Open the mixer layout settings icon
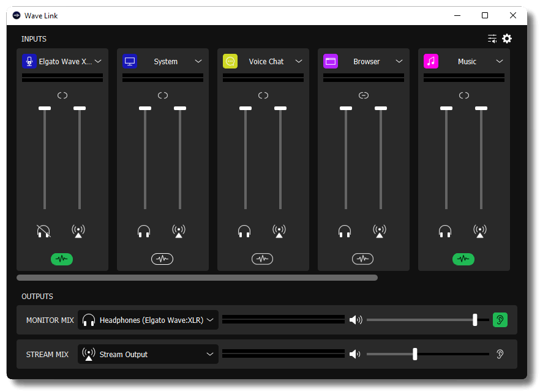This screenshot has height=392, width=540. pos(492,39)
